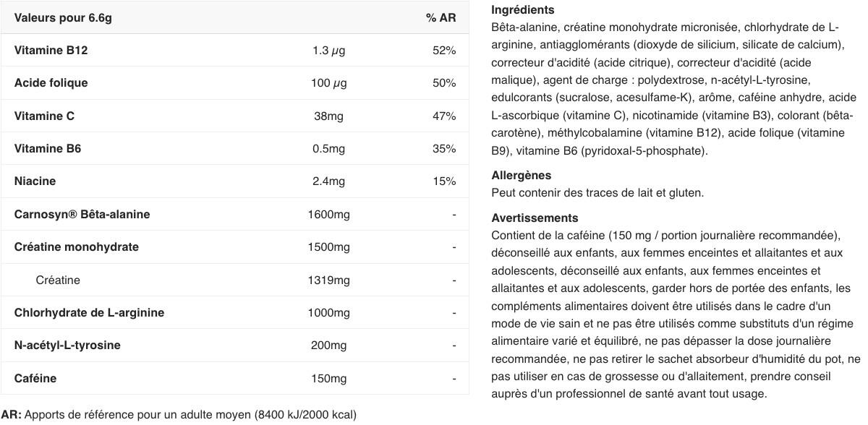The width and height of the screenshot is (868, 425).
Task: Select the 1600mg Bêta-alanine amount
Action: (328, 214)
